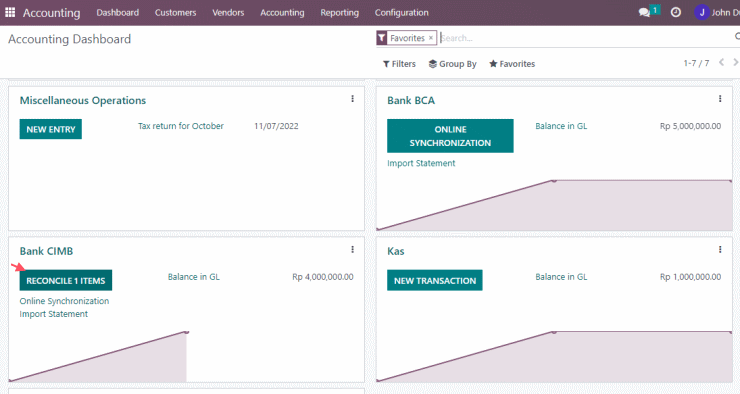Click the John user avatar

[x=702, y=12]
